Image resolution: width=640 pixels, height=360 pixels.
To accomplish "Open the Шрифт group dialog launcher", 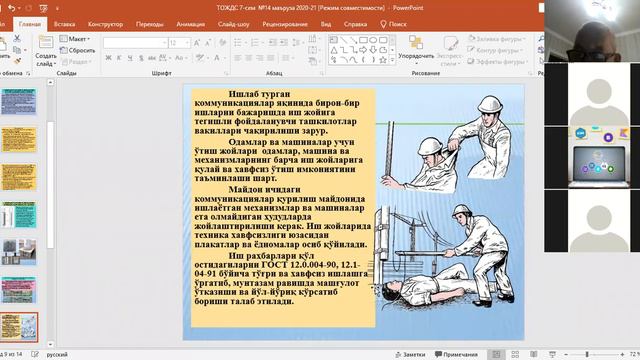I will click(x=226, y=73).
